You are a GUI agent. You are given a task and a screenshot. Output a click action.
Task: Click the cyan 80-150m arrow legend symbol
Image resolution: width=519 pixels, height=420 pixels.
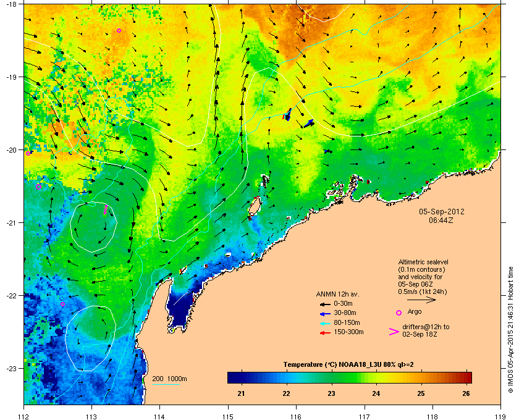325,324
